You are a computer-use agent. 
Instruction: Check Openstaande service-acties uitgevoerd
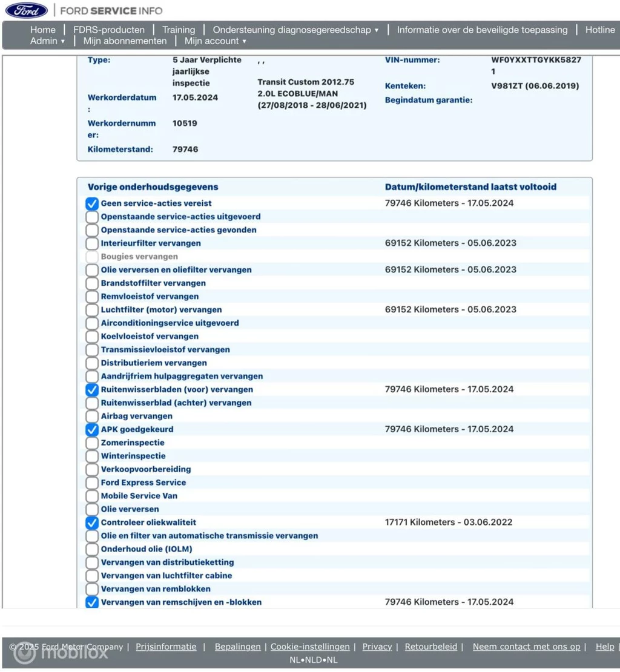91,217
